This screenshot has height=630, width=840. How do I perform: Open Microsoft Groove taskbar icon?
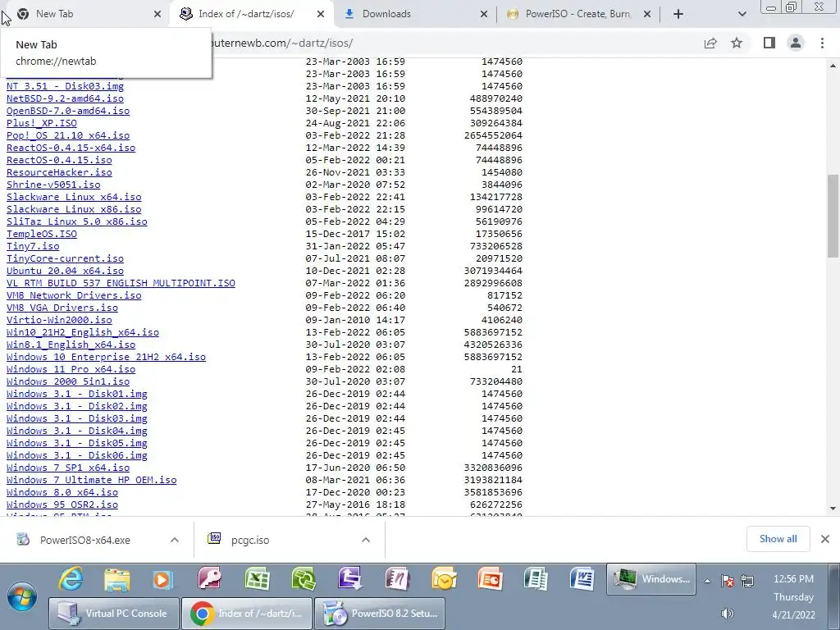(304, 579)
